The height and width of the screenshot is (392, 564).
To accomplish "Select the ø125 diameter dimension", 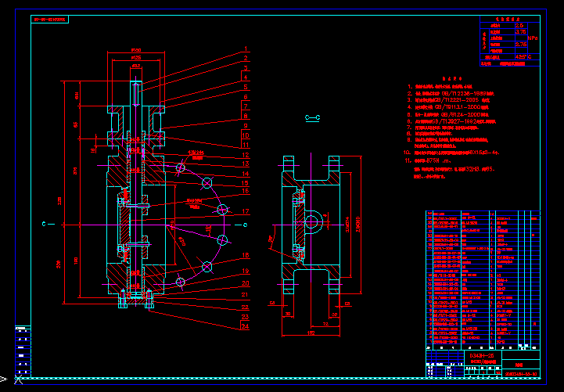I will 136,57.
